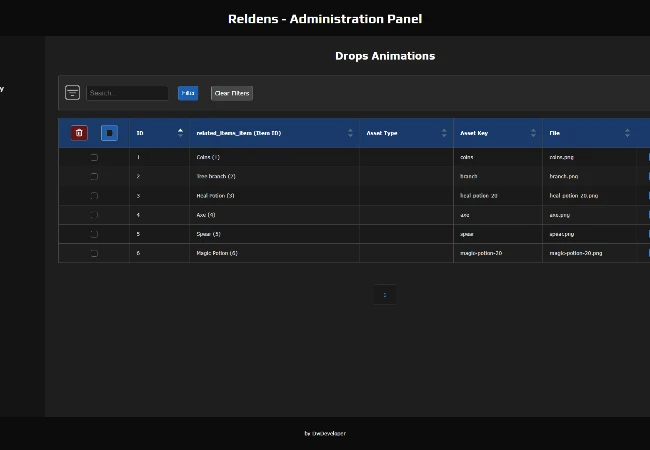Sort table by ID column arrows
Image resolution: width=650 pixels, height=450 pixels.
tap(180, 133)
